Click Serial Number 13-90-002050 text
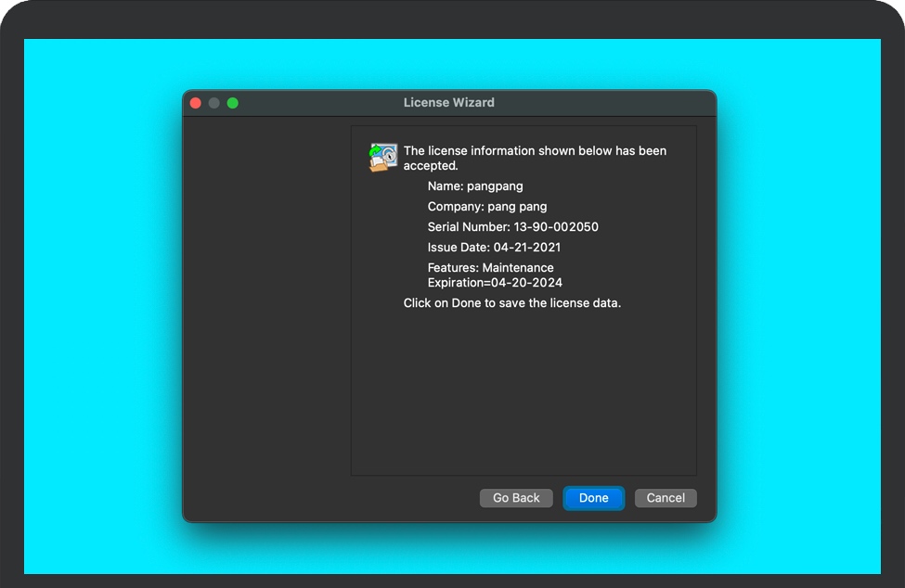The width and height of the screenshot is (905, 588). point(512,227)
